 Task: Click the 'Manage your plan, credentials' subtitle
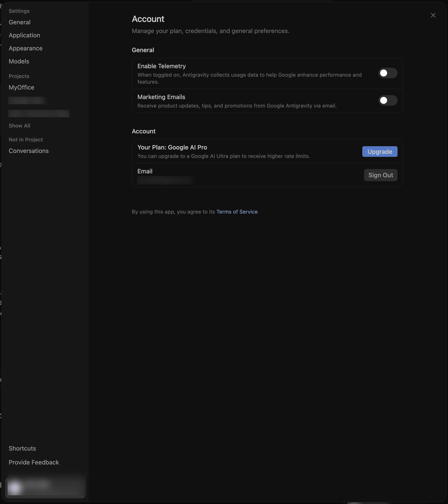[x=211, y=31]
